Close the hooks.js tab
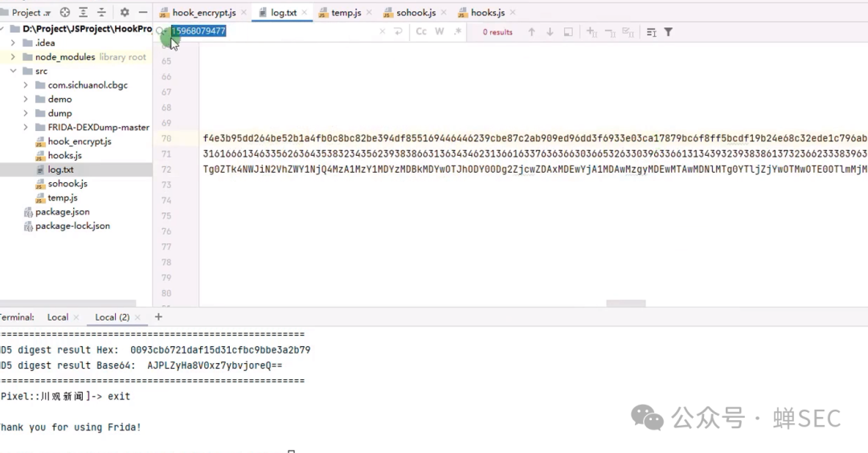This screenshot has width=868, height=453. click(x=513, y=12)
